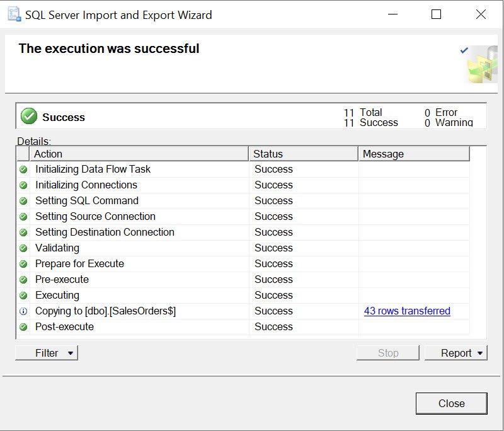Click Success status of Post-execute row
The width and height of the screenshot is (504, 431).
click(x=273, y=326)
